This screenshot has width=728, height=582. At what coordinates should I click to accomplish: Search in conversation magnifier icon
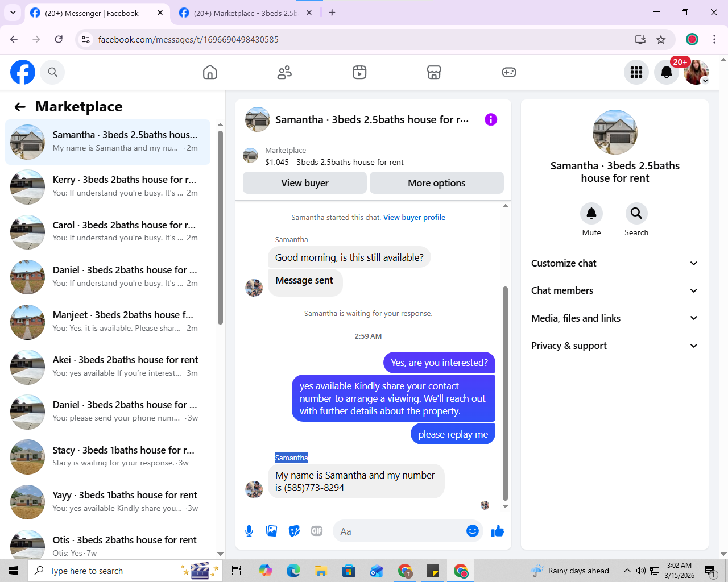click(636, 213)
